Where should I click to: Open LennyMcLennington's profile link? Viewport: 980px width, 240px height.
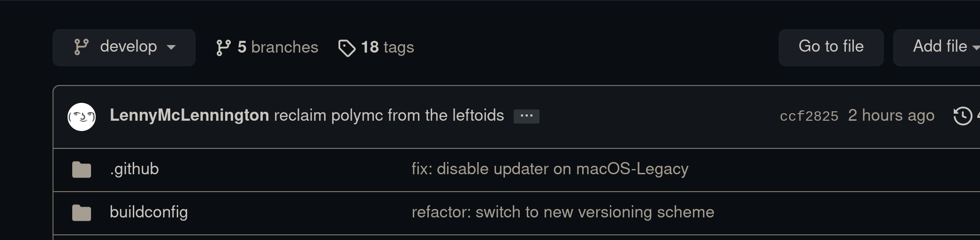click(189, 116)
